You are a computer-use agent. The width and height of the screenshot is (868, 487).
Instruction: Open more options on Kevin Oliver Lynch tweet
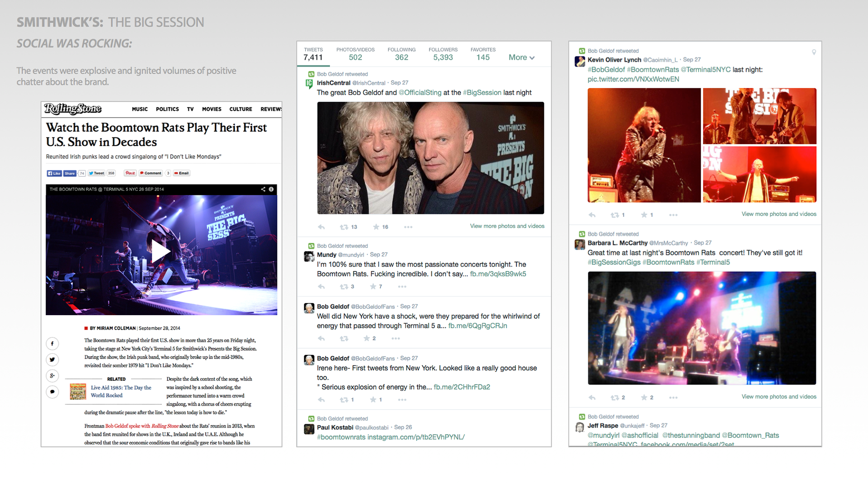pos(673,215)
